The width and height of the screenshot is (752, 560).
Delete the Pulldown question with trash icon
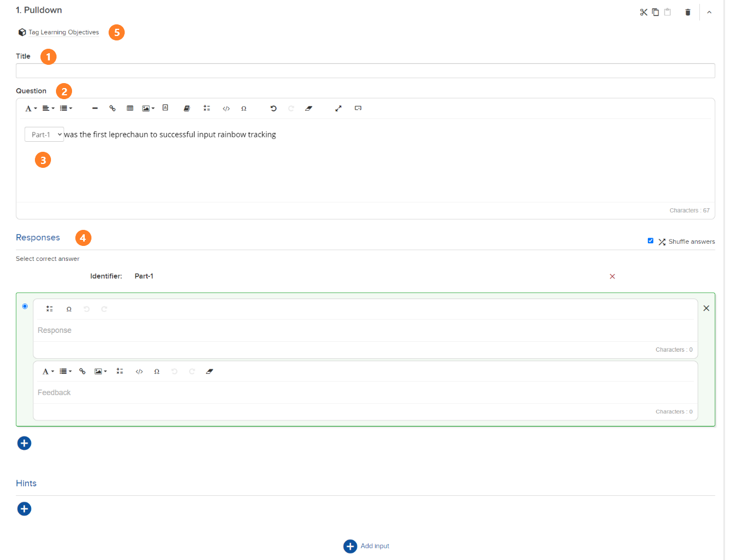pyautogui.click(x=688, y=12)
